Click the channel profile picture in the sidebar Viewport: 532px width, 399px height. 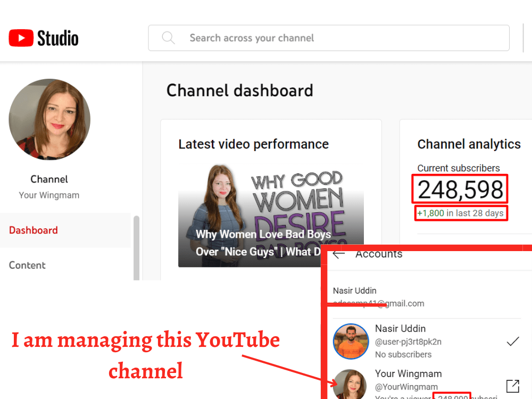49,119
